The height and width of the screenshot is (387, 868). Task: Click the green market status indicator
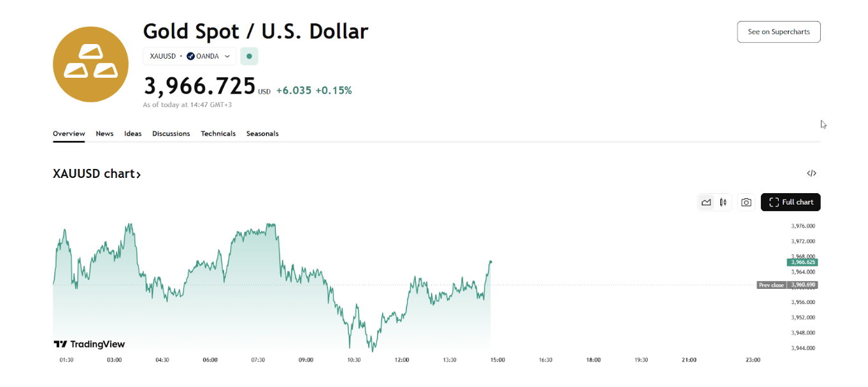[x=249, y=56]
